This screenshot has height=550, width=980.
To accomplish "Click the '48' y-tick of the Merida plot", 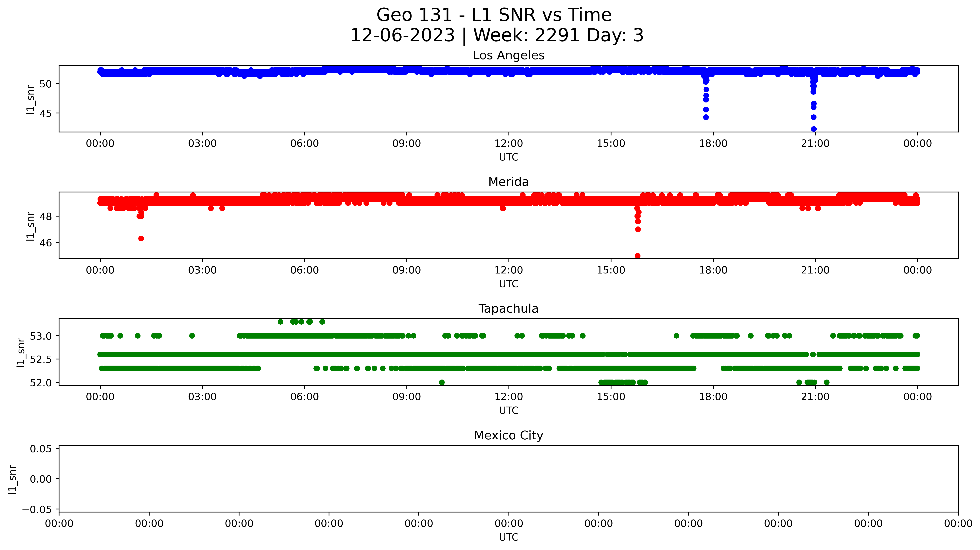I will [46, 217].
